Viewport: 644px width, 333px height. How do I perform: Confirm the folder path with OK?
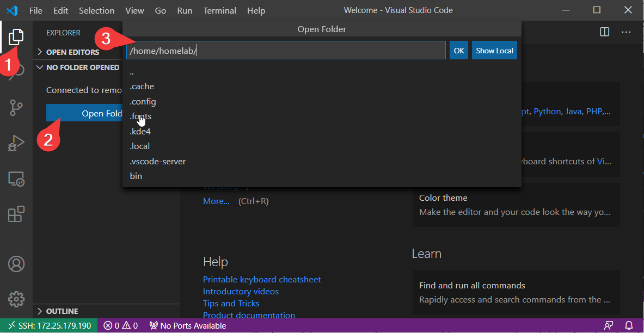click(459, 51)
